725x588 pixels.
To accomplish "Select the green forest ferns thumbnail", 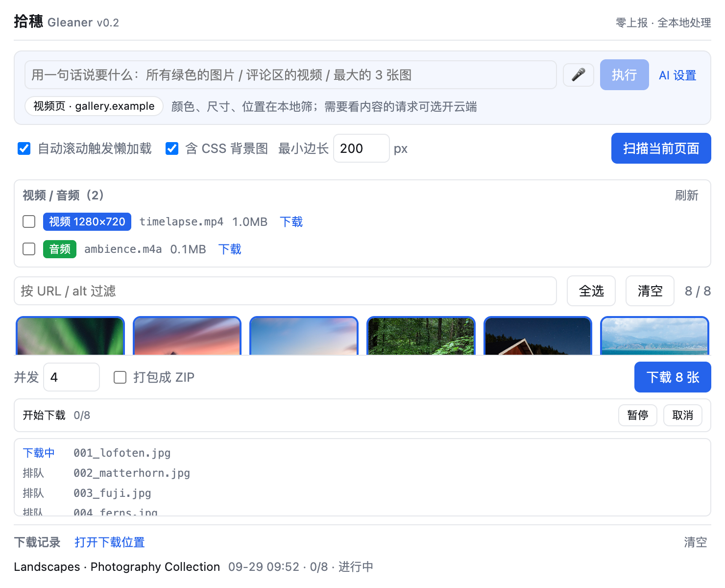I will coord(421,336).
